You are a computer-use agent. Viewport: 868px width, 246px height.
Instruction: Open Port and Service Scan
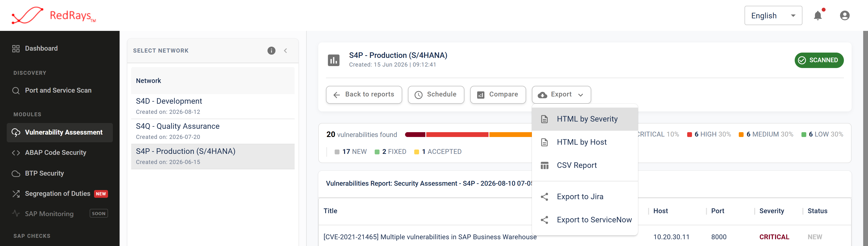click(60, 90)
